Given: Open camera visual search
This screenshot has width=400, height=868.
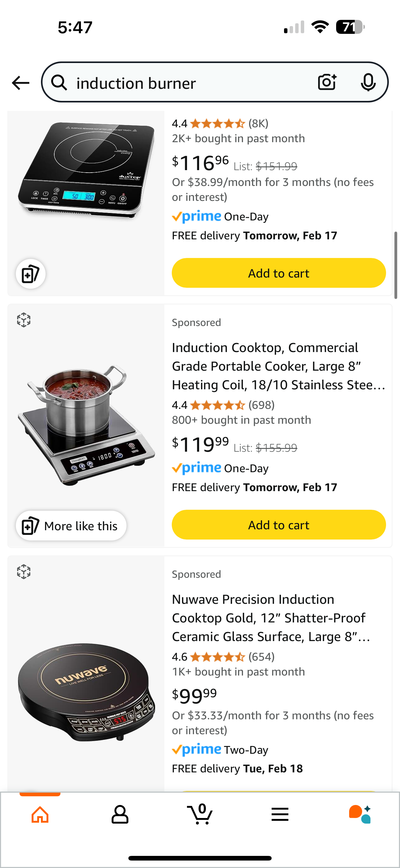Looking at the screenshot, I should [327, 82].
